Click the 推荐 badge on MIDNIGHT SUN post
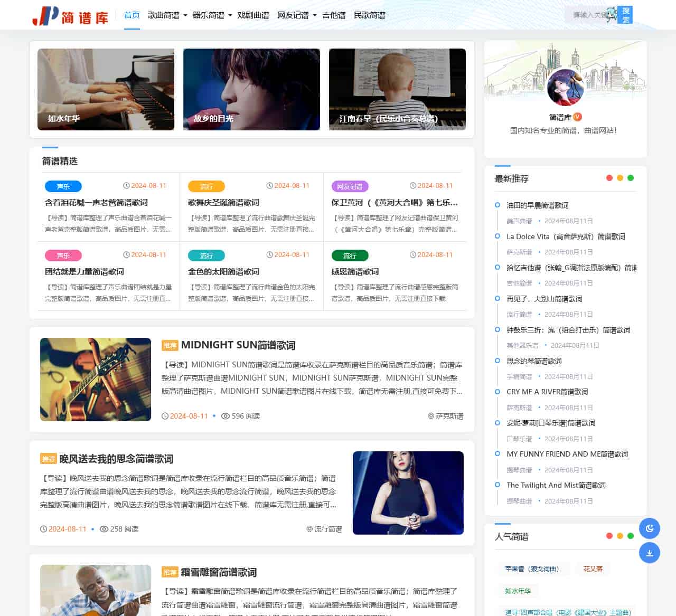 pos(170,345)
